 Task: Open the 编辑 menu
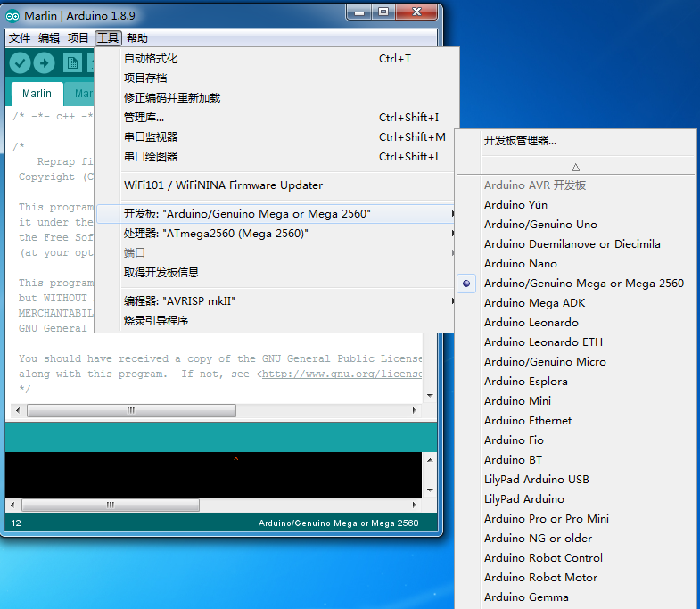coord(49,38)
